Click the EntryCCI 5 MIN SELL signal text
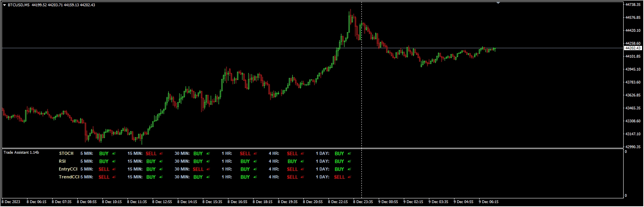The image size is (644, 207). [x=104, y=169]
